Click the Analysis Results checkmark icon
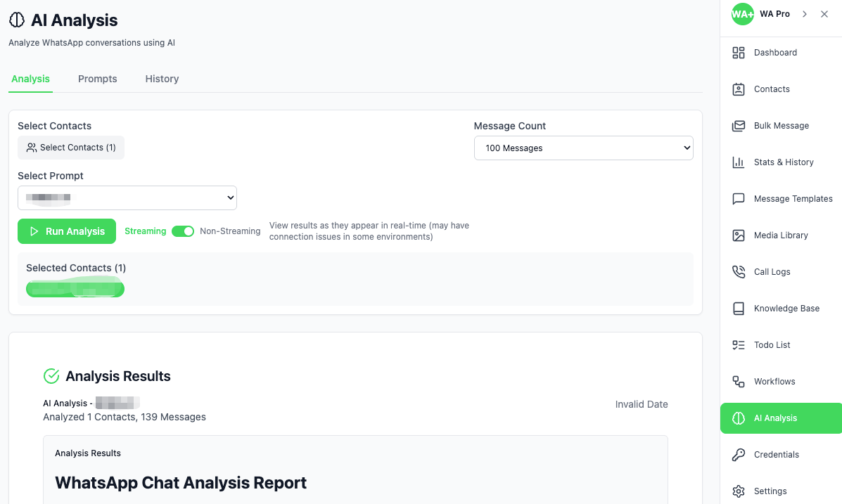The image size is (842, 504). tap(51, 376)
